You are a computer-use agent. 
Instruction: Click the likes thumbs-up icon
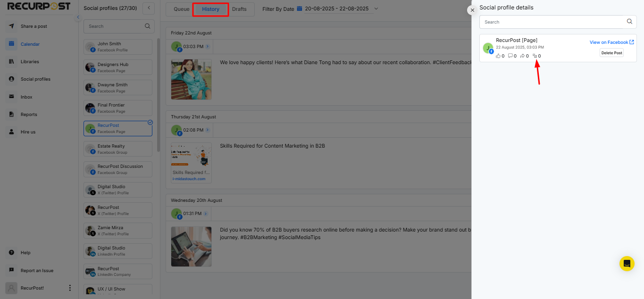498,56
